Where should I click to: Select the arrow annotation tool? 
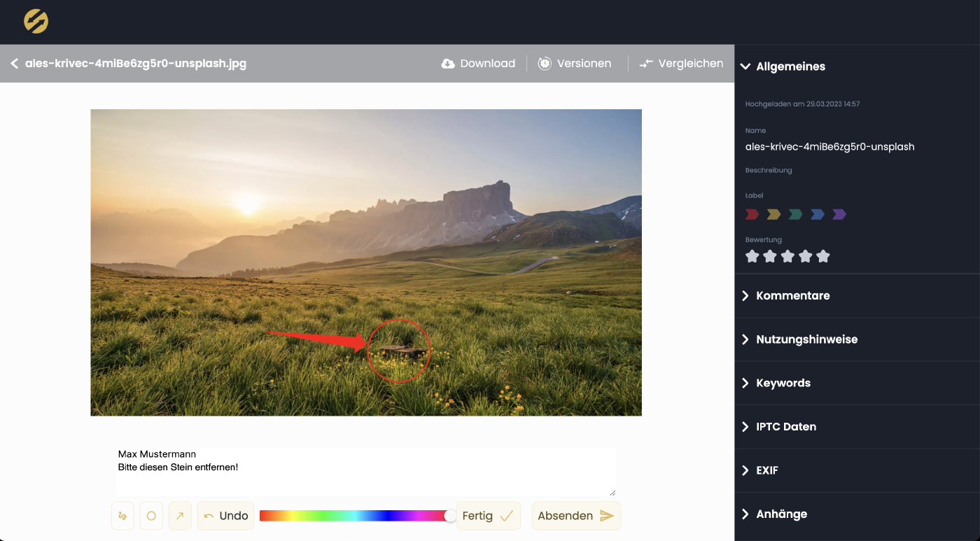pos(180,516)
